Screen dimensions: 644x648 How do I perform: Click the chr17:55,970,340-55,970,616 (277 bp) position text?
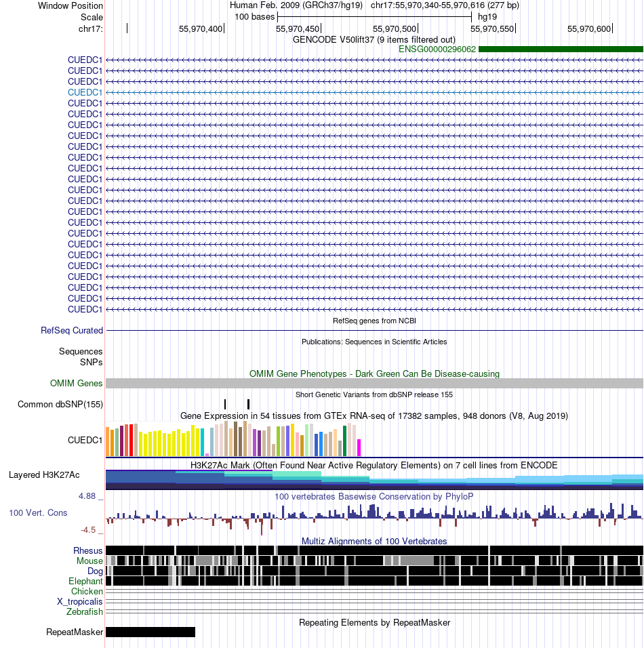[445, 5]
